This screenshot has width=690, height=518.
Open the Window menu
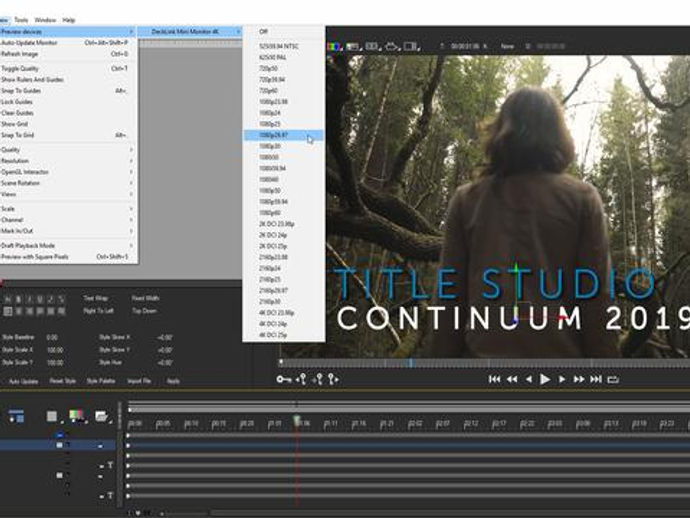click(x=45, y=20)
